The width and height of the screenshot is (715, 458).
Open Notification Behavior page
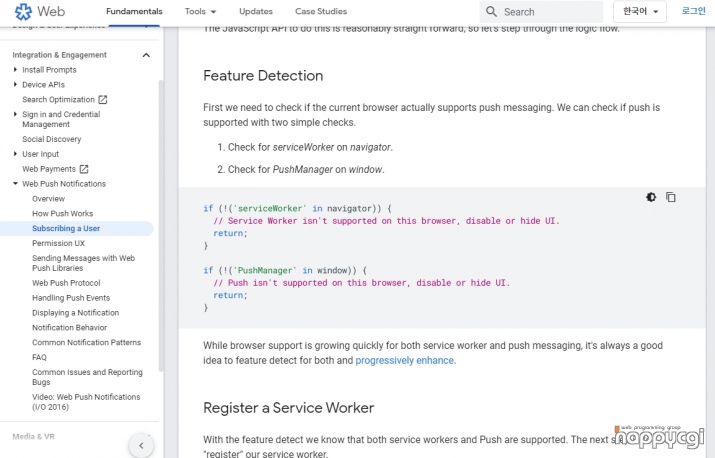point(69,328)
